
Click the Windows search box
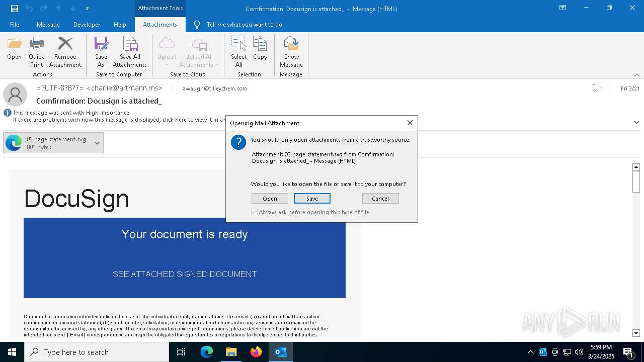[x=97, y=352]
